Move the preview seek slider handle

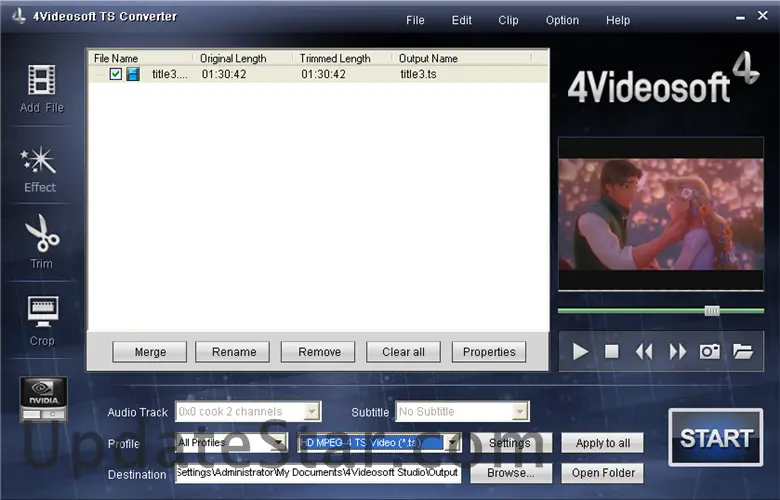tap(712, 311)
